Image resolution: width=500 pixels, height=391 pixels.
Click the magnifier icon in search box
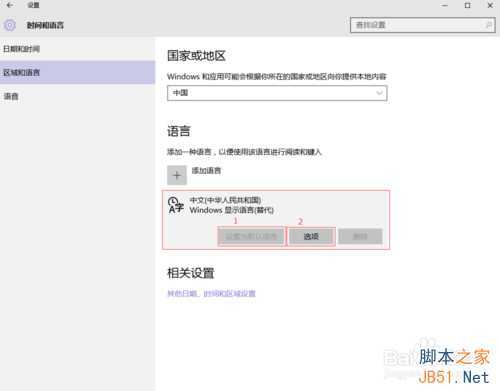(x=488, y=25)
